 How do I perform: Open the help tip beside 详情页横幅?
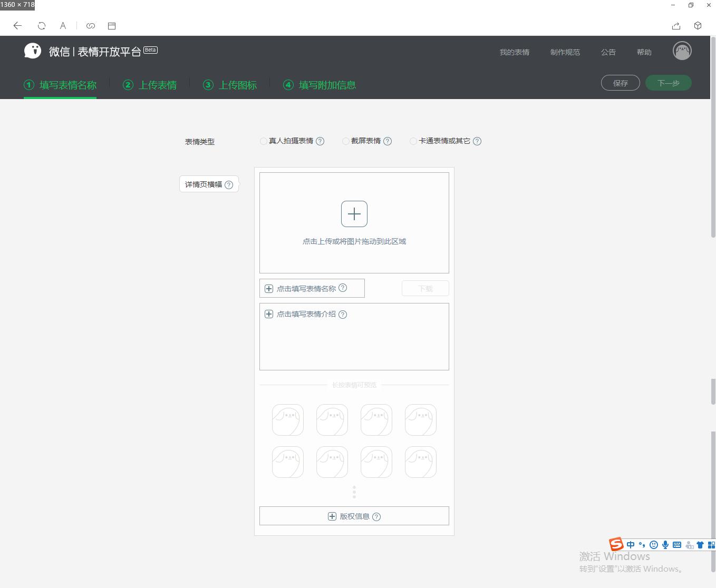coord(229,184)
